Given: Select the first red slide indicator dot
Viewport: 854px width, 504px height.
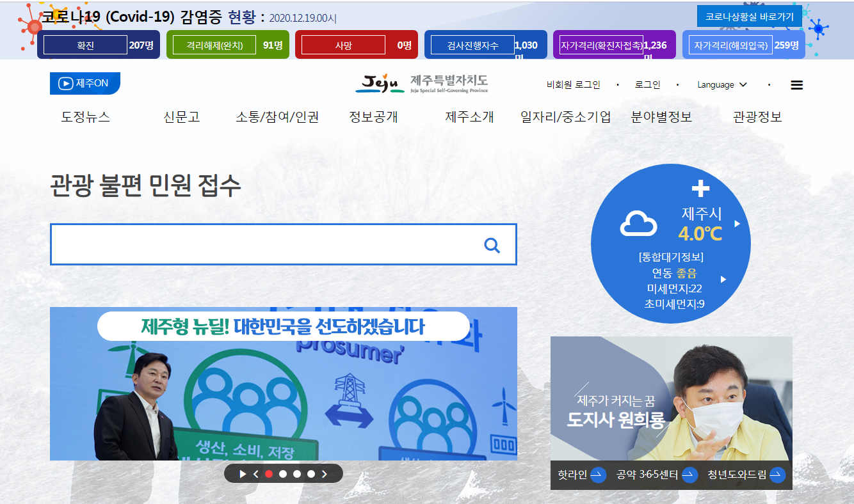Looking at the screenshot, I should 269,474.
